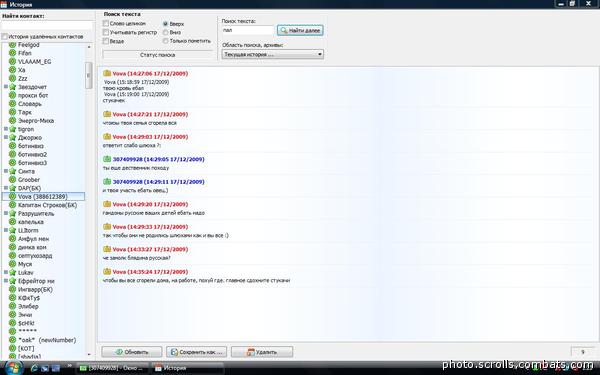Image resolution: width=600 pixels, height=375 pixels.
Task: Select the димка ком contact
Action: (x=32, y=247)
